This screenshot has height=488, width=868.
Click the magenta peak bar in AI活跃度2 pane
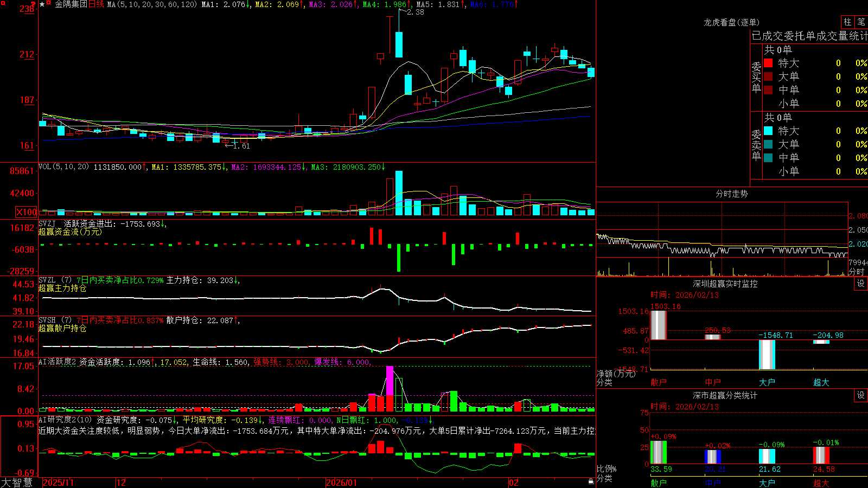tap(390, 381)
